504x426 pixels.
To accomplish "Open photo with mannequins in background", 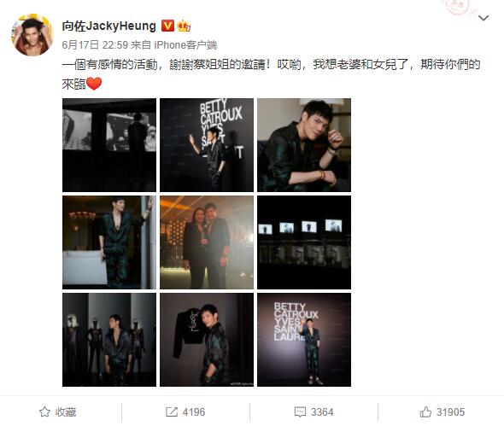I will pos(109,340).
